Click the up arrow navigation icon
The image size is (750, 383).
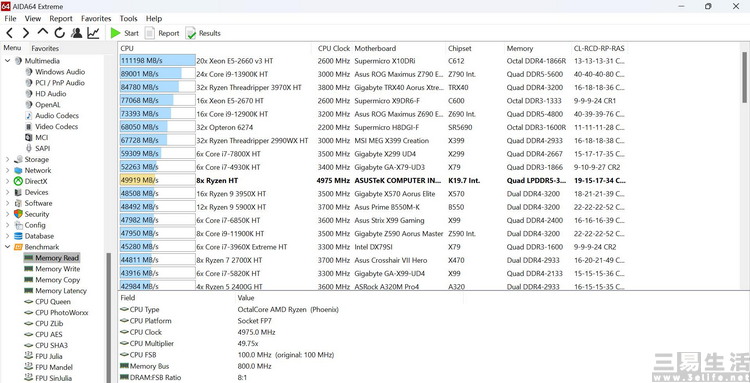43,32
